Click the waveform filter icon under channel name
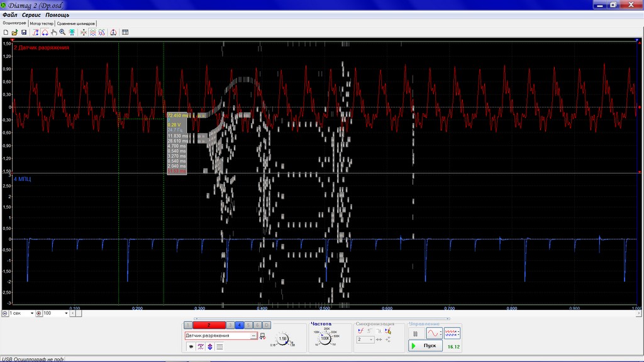 201,347
